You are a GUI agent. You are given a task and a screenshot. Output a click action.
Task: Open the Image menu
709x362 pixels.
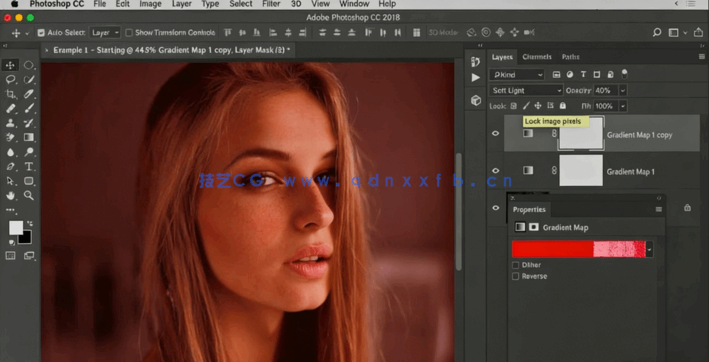tap(151, 4)
